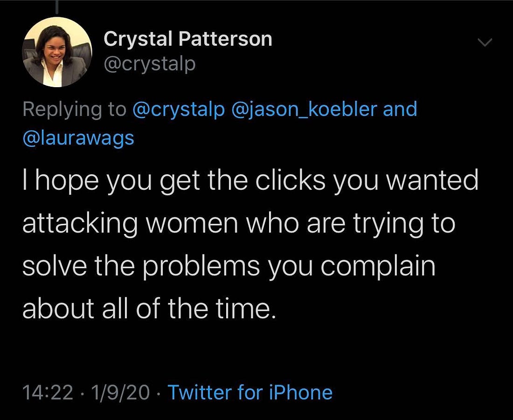Select the word 'clicks' in the tweet

pos(291,180)
